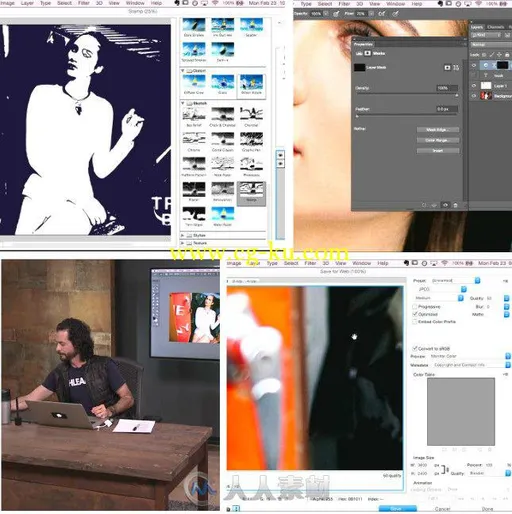Hide the Background layer
The height and width of the screenshot is (514, 512).
click(474, 96)
